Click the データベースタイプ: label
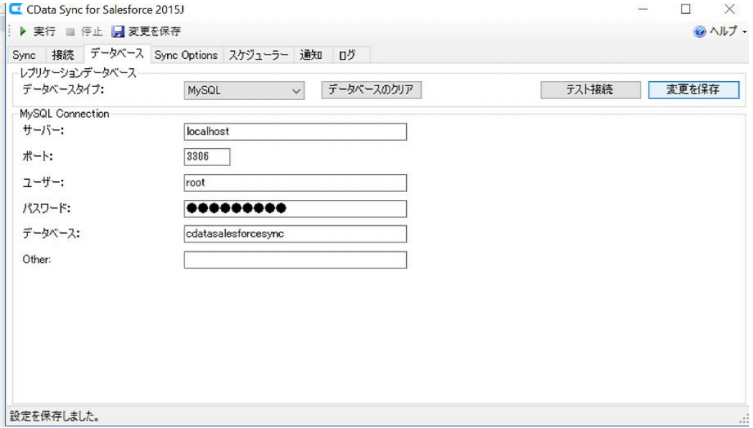 [x=63, y=90]
